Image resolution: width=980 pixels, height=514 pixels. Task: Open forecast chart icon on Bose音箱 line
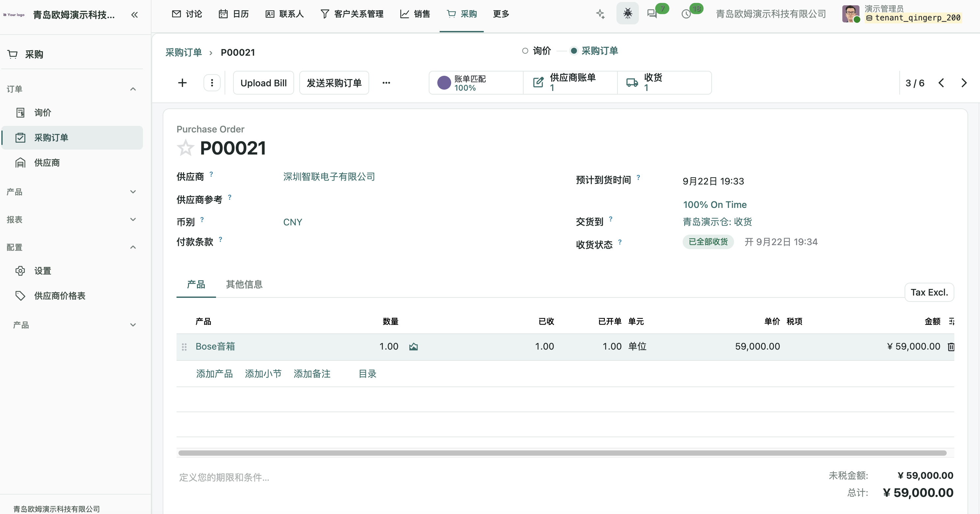point(414,347)
